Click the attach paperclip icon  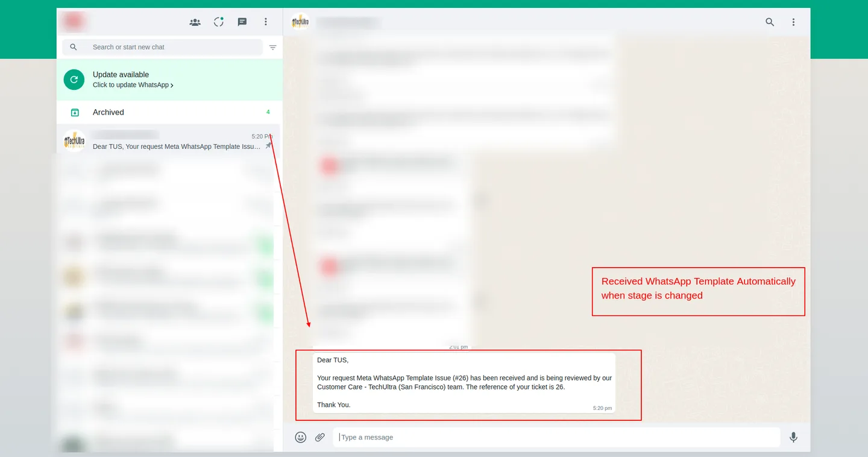[320, 437]
